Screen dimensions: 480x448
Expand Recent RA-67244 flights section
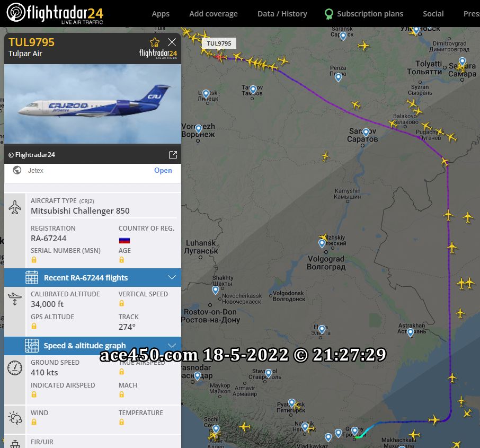(x=93, y=278)
